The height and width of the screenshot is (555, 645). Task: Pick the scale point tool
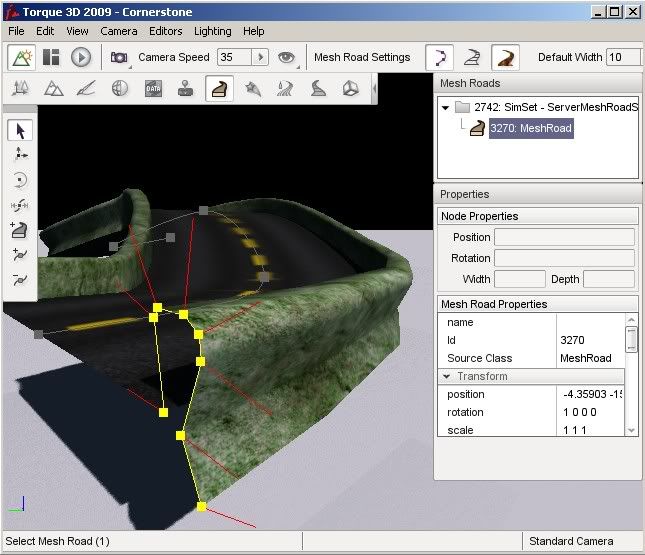tap(20, 205)
